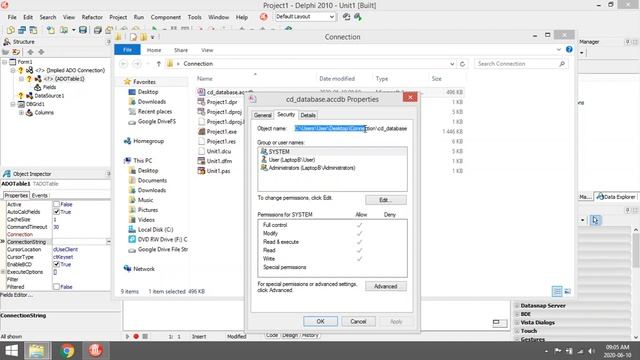Open the Default Layout dropdown
Screen dimensions: 640x360
coord(332,17)
